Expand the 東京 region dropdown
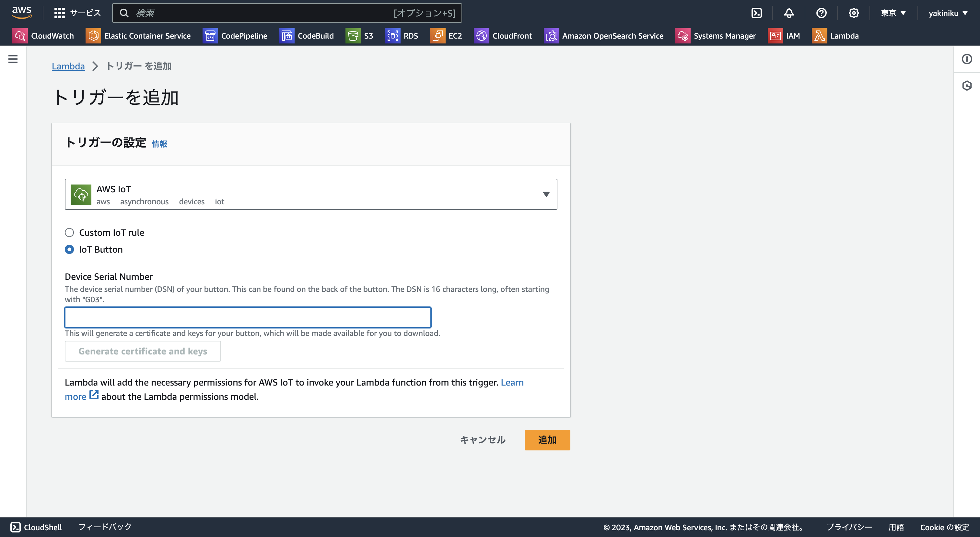This screenshot has height=537, width=980. click(893, 13)
